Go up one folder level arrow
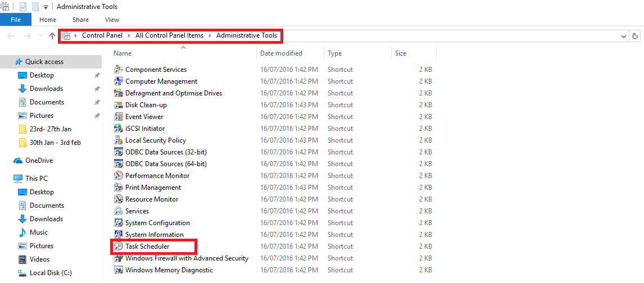Image resolution: width=644 pixels, height=283 pixels. (x=52, y=36)
